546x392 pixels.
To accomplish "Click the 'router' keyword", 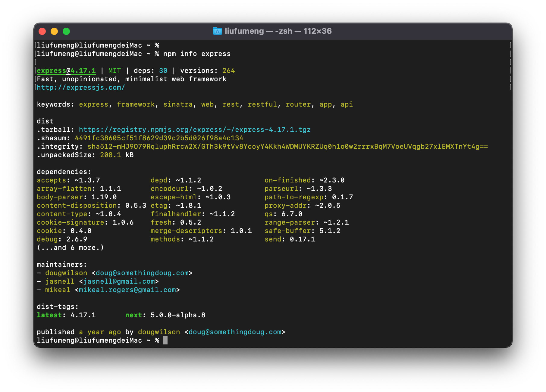I will pyautogui.click(x=298, y=104).
